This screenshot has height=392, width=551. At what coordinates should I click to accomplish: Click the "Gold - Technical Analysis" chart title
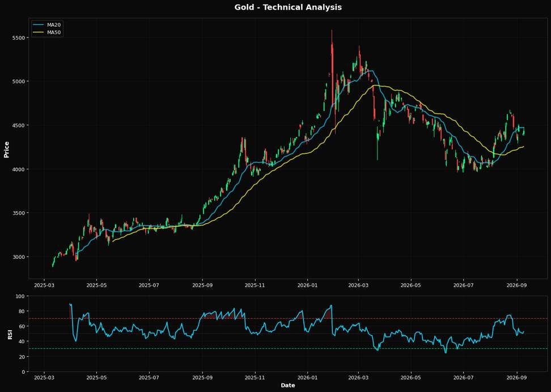288,7
